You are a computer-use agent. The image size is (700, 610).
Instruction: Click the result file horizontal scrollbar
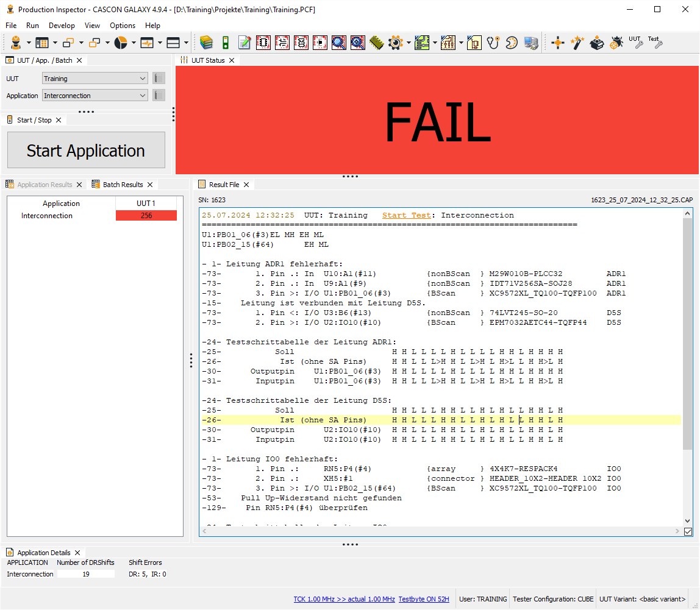tap(441, 531)
